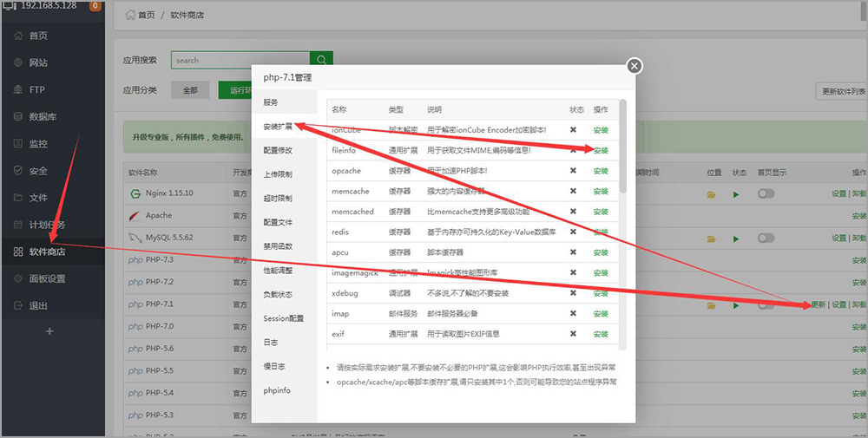Select the Session配置 tab
This screenshot has height=438, width=868.
[x=285, y=318]
